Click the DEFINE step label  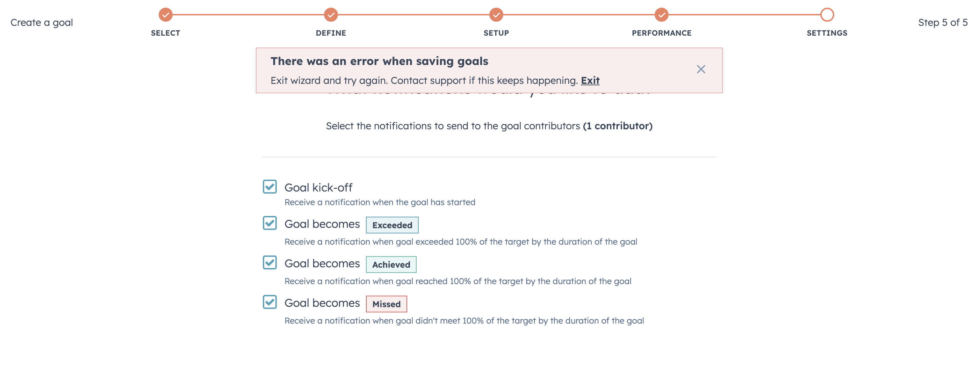[x=331, y=33]
